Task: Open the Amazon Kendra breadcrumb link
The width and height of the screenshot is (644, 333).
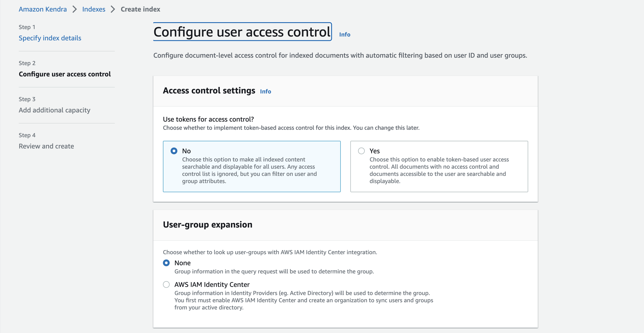Action: [43, 9]
